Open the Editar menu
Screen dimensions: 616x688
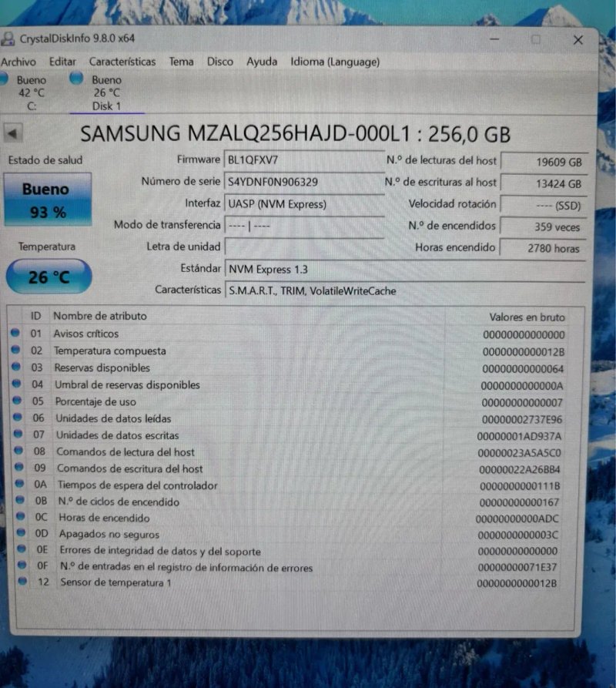pyautogui.click(x=62, y=62)
